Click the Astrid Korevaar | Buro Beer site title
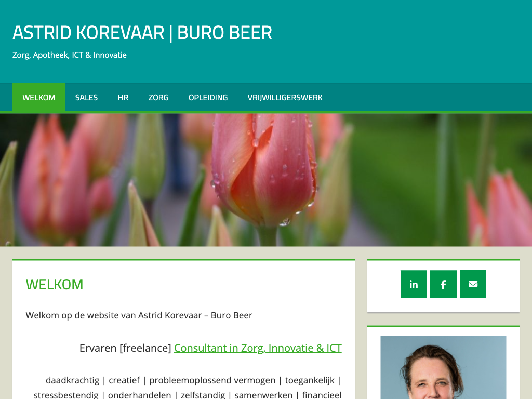This screenshot has height=399, width=532. click(x=142, y=33)
